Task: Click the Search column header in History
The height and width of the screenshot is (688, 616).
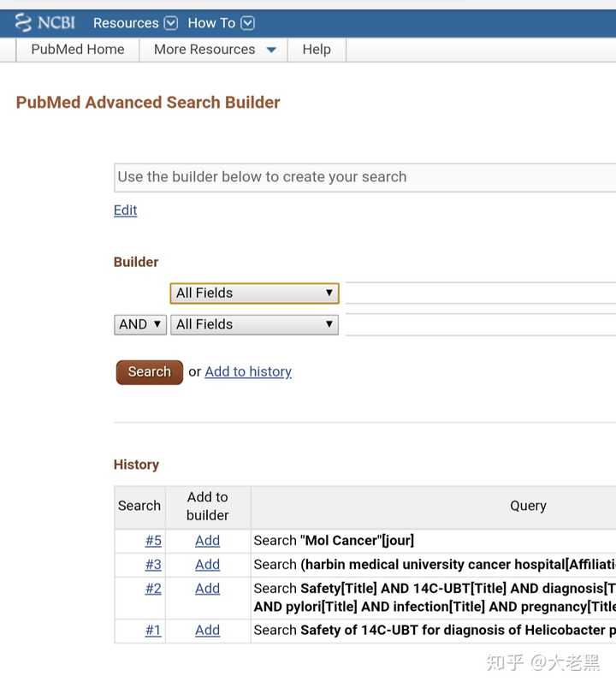Action: coord(139,506)
